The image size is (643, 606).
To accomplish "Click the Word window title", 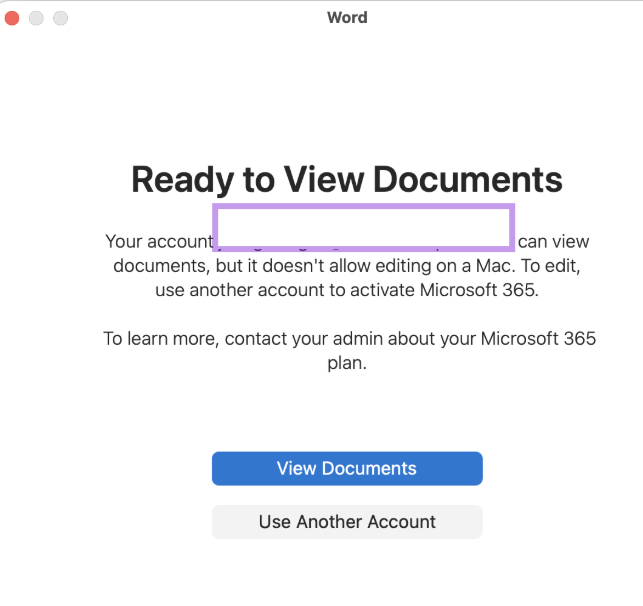I will (347, 18).
